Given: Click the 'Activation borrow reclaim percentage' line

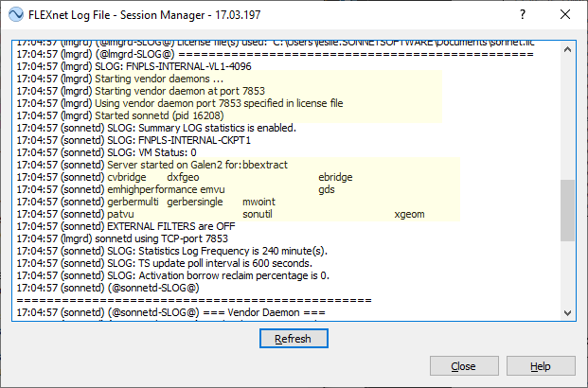Looking at the screenshot, I should (173, 276).
